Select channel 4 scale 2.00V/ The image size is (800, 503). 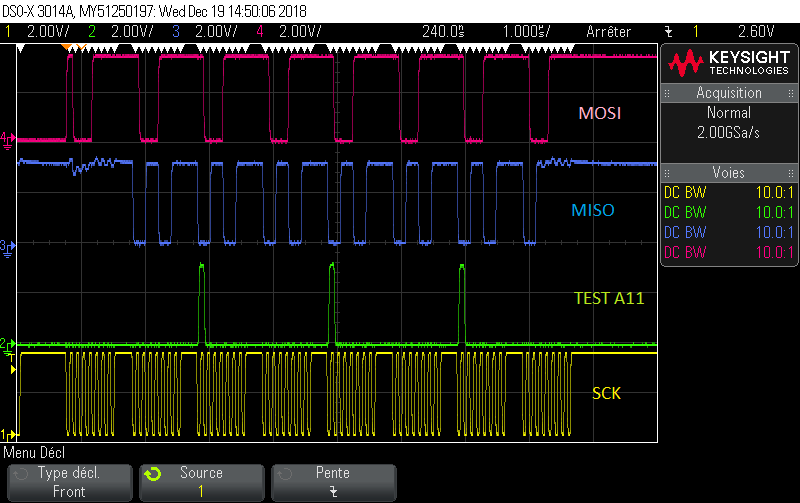click(x=300, y=32)
